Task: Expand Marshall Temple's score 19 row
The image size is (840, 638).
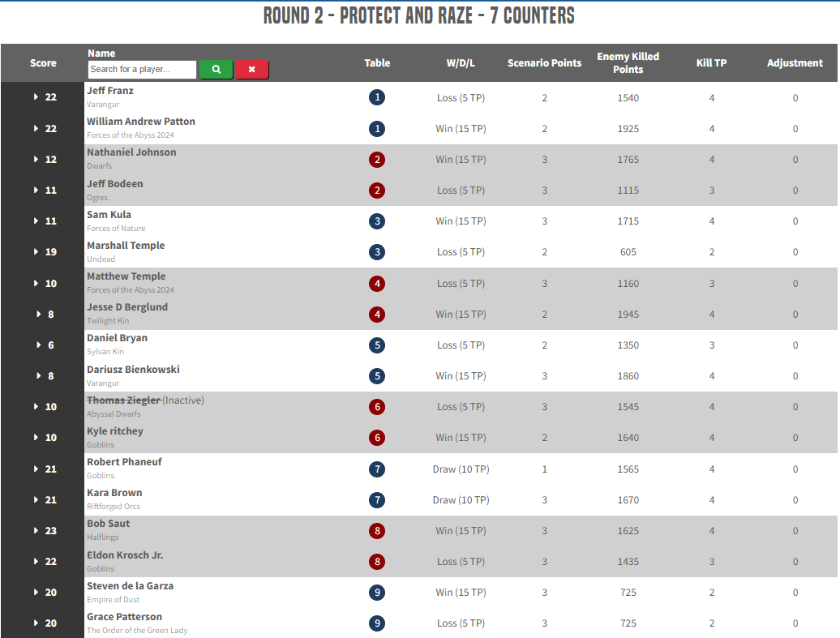Action: click(36, 252)
